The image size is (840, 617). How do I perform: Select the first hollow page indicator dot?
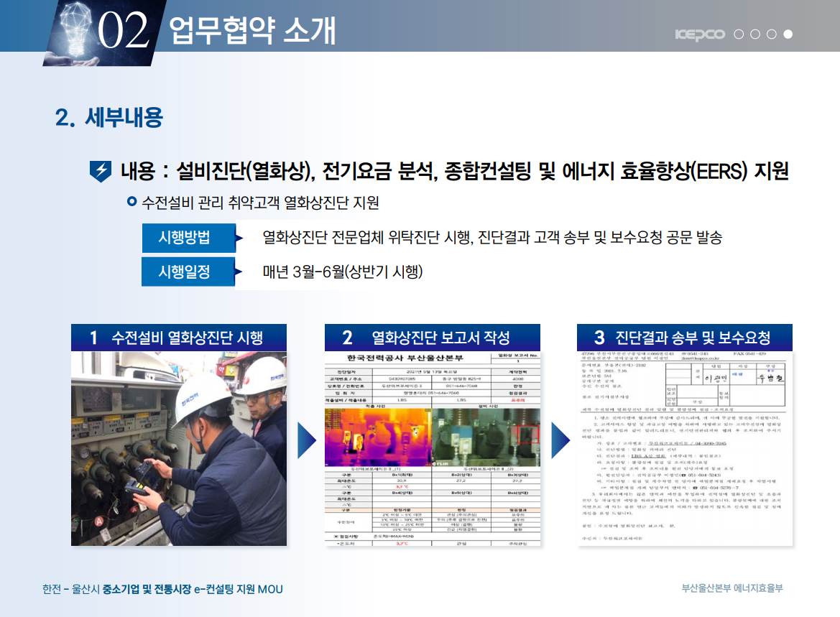(x=739, y=34)
